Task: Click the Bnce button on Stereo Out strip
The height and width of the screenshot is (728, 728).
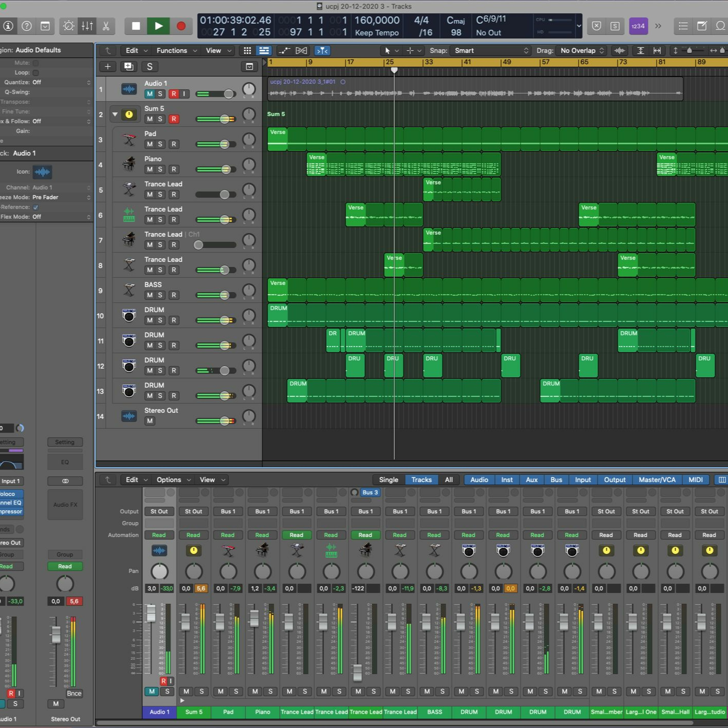Action: 74,693
